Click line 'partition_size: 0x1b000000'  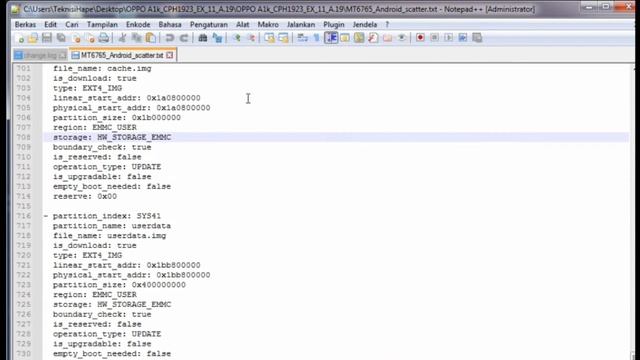(x=117, y=118)
